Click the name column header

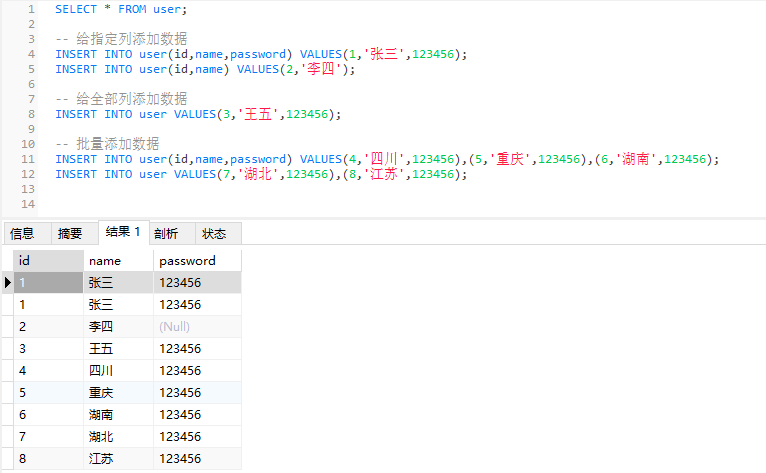coord(118,260)
